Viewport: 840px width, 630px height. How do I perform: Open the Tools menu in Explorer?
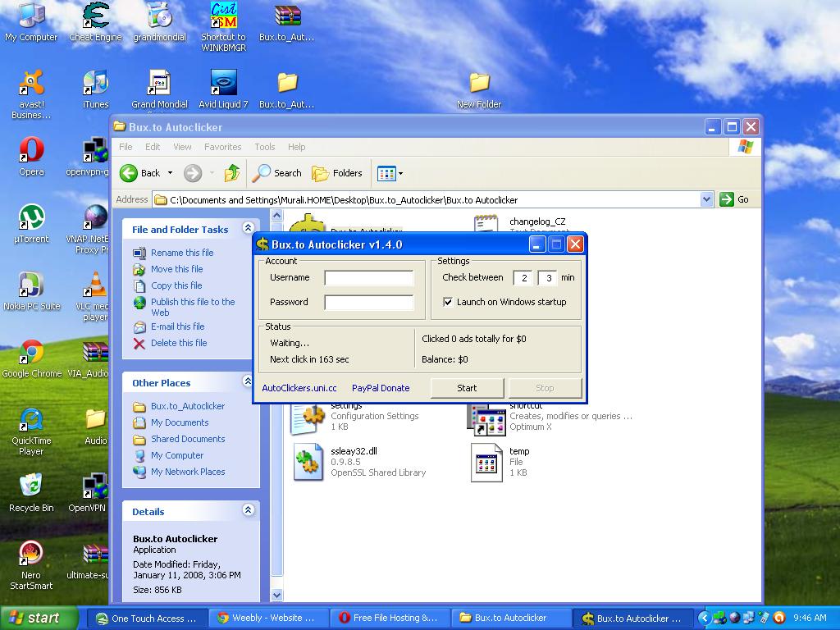(265, 147)
